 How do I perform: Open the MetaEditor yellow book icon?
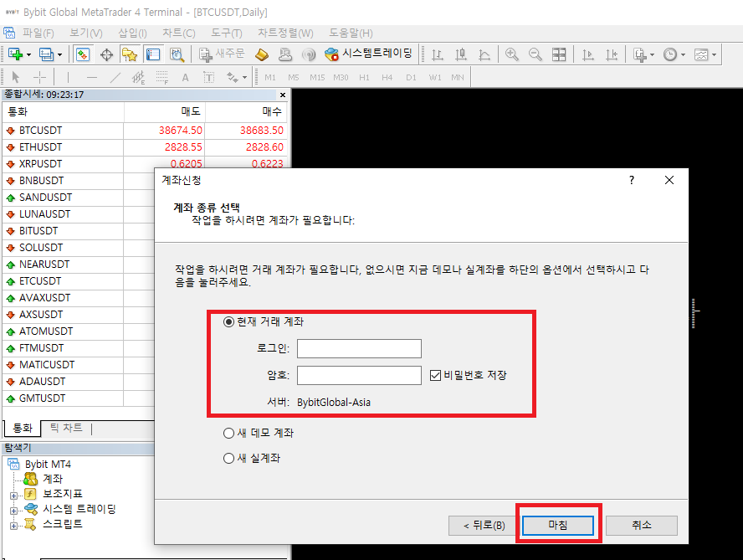[262, 54]
